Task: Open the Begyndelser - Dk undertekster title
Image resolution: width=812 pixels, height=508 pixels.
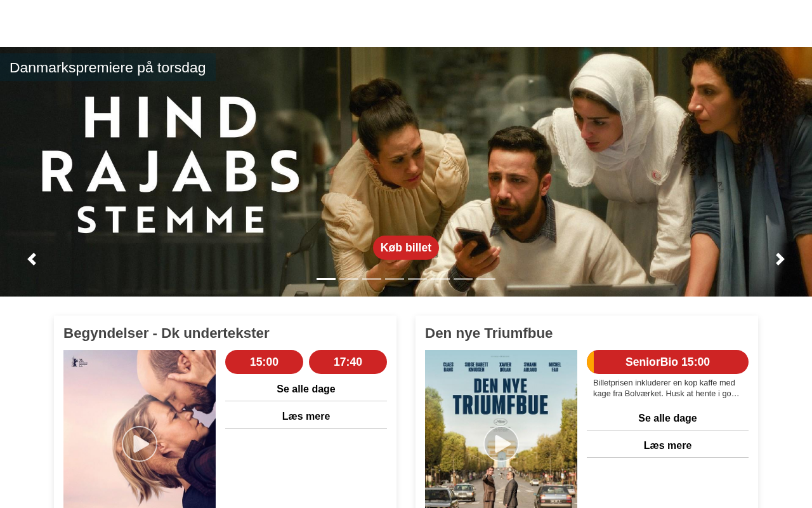Action: pos(166,333)
